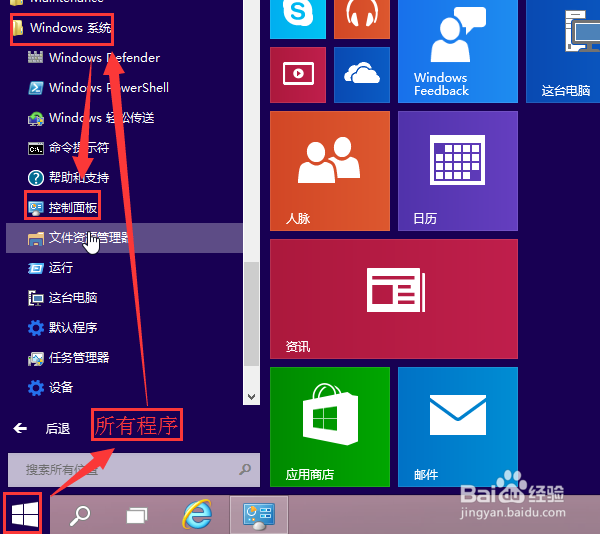Open the OneDrive cloud tile
The height and width of the screenshot is (534, 600).
tap(362, 75)
